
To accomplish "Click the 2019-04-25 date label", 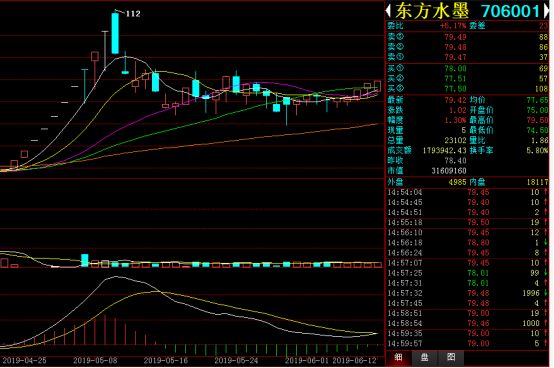I will pos(24,361).
